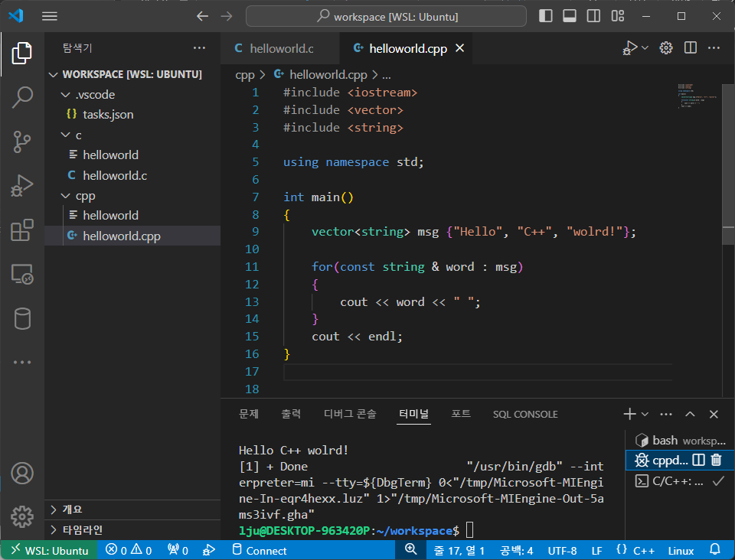This screenshot has width=735, height=560.
Task: Create a new terminal with plus
Action: 629,414
